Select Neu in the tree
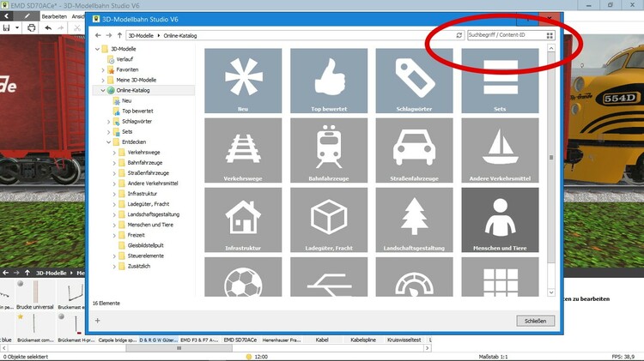Screen dimensions: 644x361 (x=126, y=100)
